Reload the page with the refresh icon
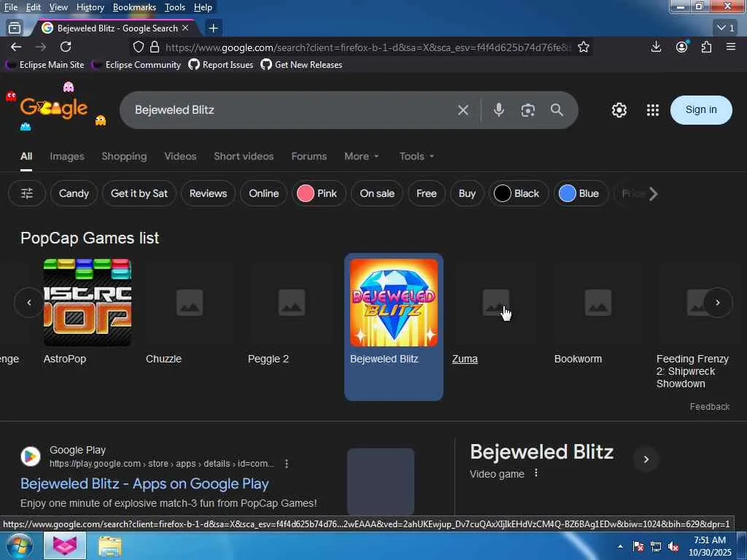 pos(66,47)
